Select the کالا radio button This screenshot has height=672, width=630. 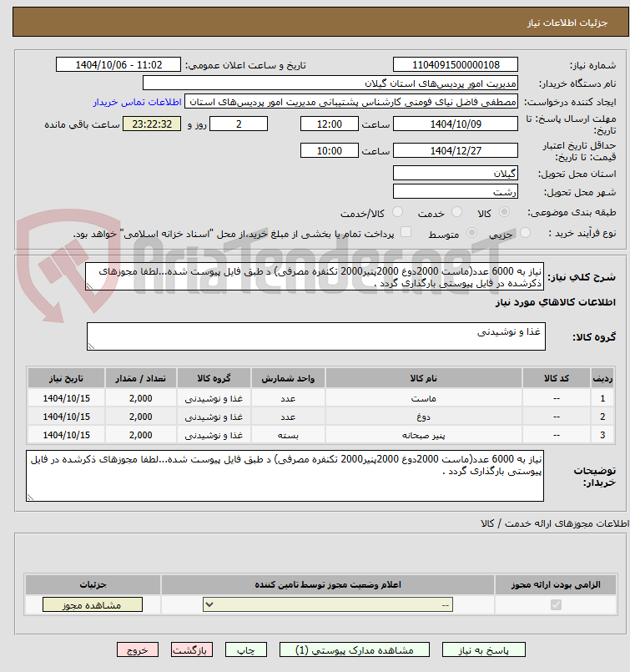(505, 212)
